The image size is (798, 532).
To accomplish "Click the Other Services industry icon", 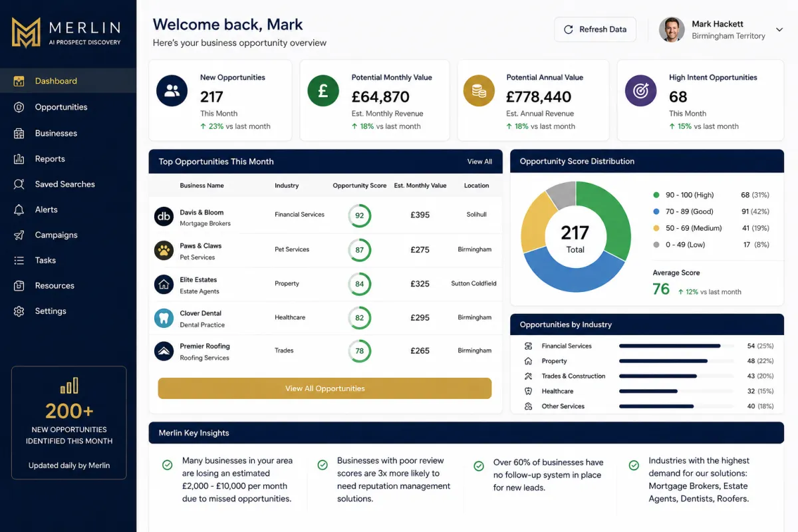I will pos(529,406).
